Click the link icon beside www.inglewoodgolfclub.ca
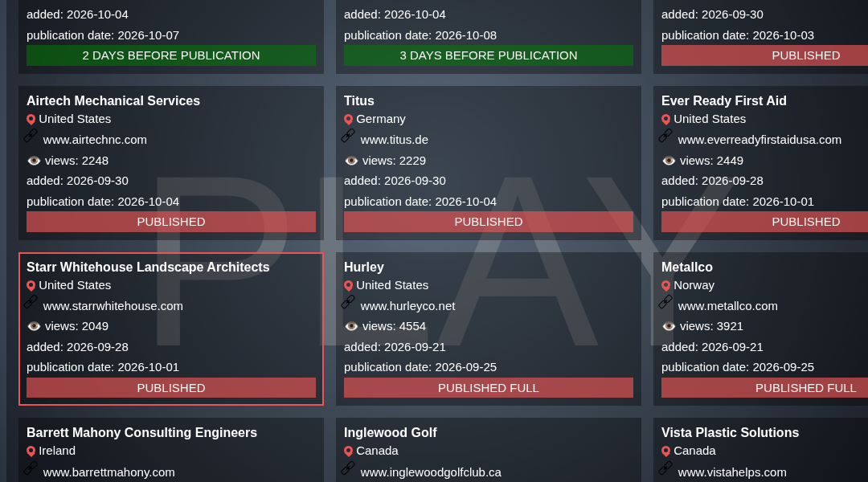The width and height of the screenshot is (868, 482). click(348, 468)
